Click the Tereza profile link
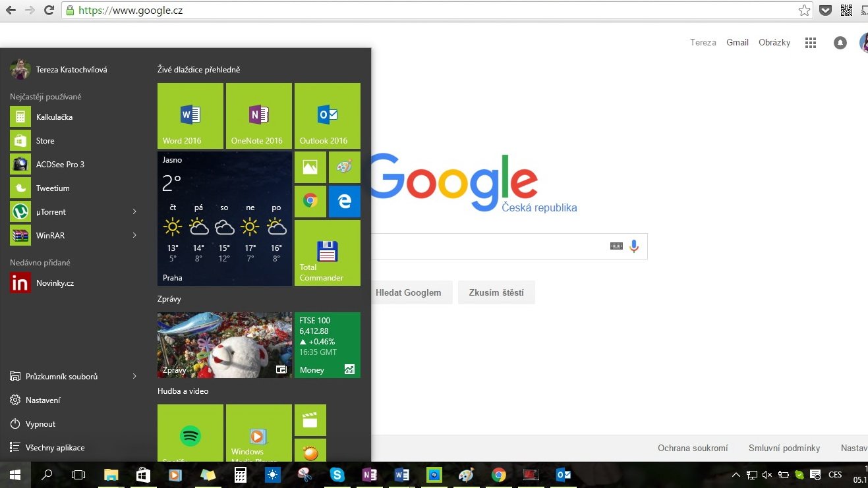 [703, 43]
